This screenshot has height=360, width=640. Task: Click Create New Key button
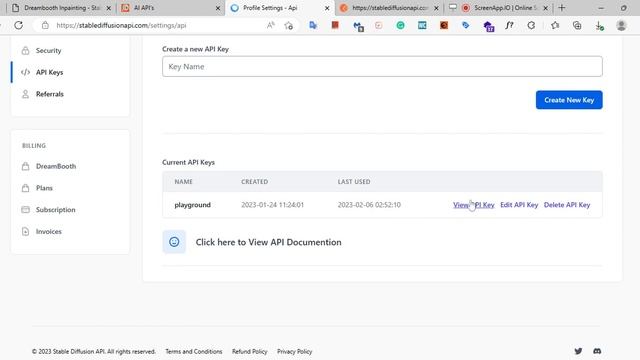click(569, 100)
